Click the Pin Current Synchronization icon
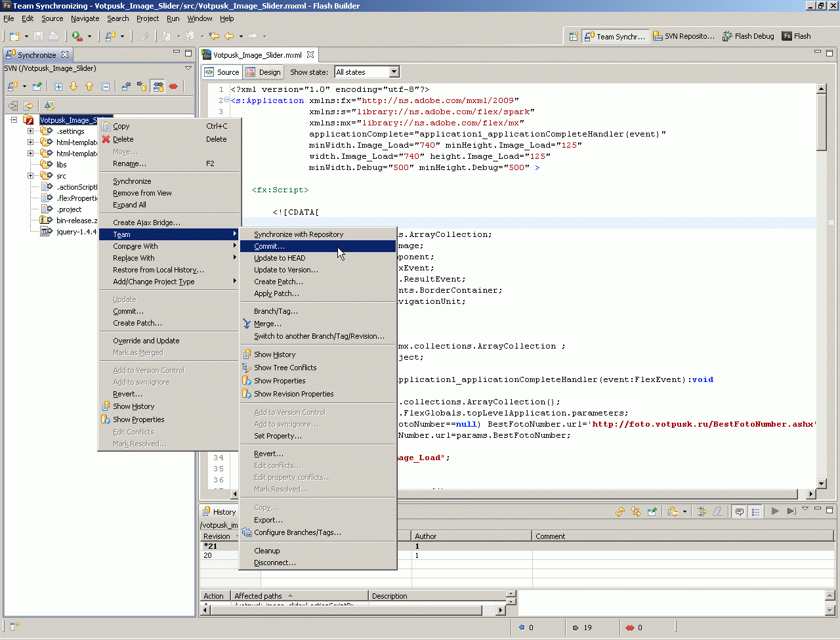 click(x=37, y=86)
